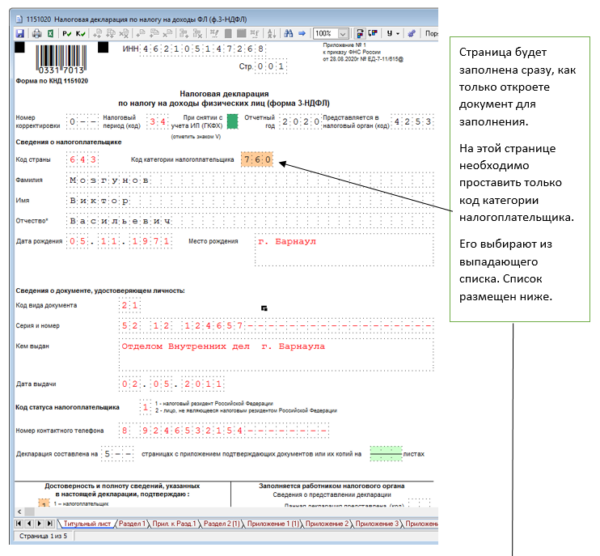Click the green attached sheets count field

(384, 451)
